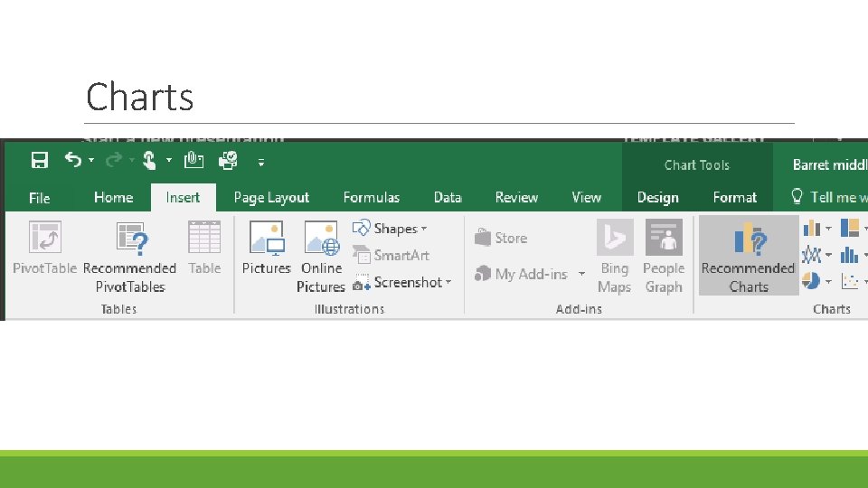Go to the Data tab
868x488 pixels.
pyautogui.click(x=448, y=198)
